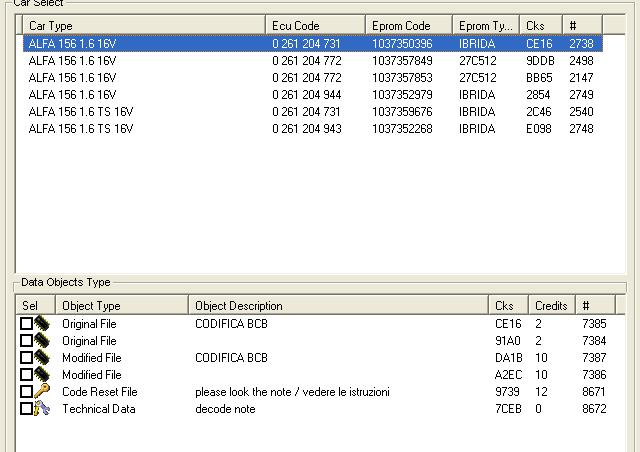Tick the Code Reset File checkbox
The image size is (640, 452).
pyautogui.click(x=26, y=392)
